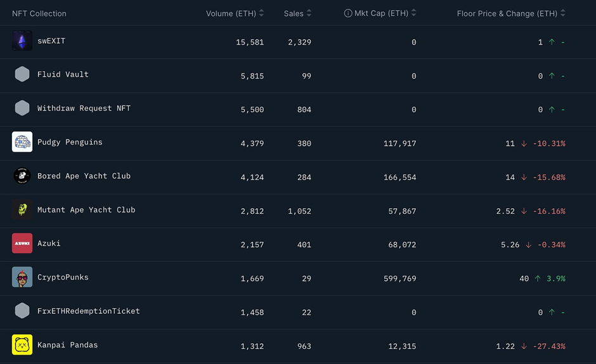Open the Kanpai Pandas collection link
Image resolution: width=596 pixels, height=364 pixels.
68,345
